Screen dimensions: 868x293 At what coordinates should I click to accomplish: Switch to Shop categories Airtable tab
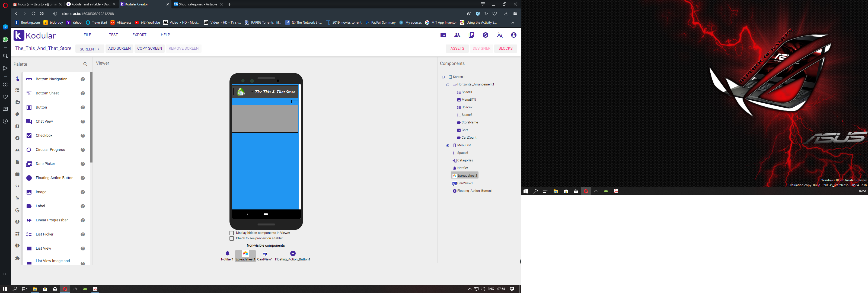point(199,4)
